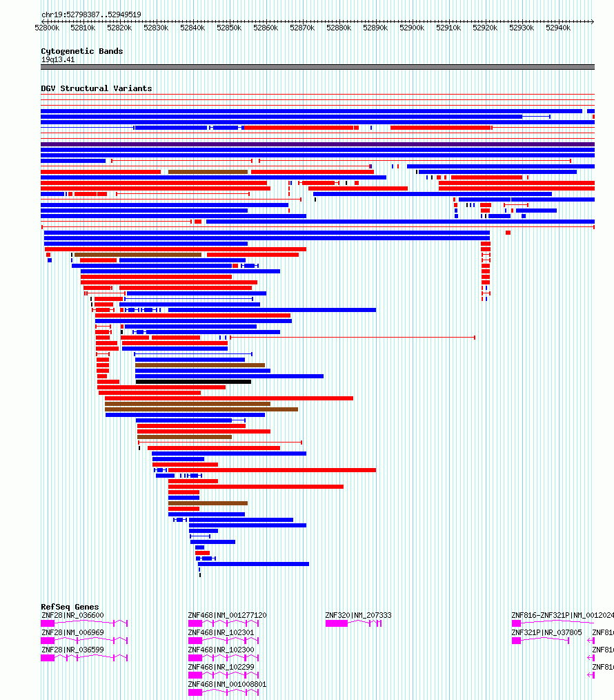Open the DGV Structural Variants track title

tap(97, 88)
